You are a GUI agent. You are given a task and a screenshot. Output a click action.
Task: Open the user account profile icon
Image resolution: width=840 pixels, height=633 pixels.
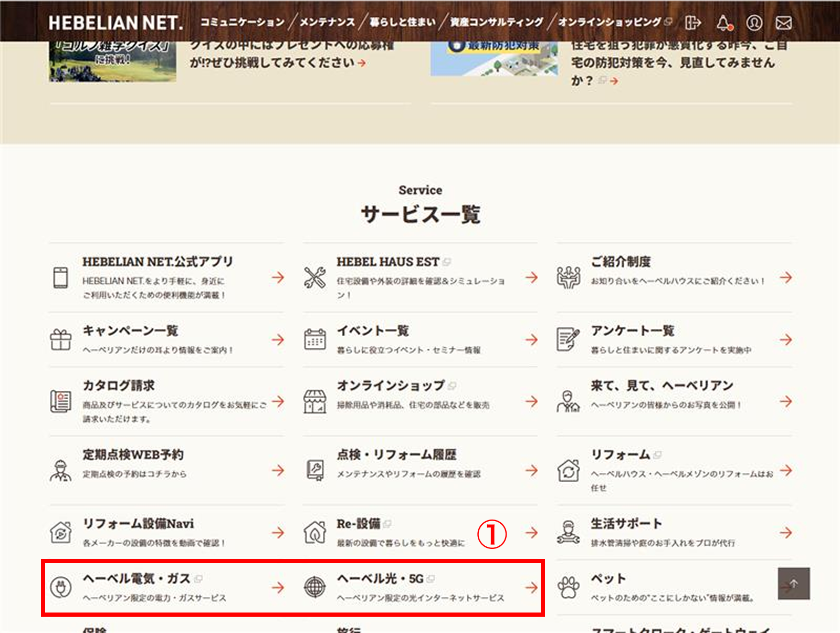(x=754, y=23)
